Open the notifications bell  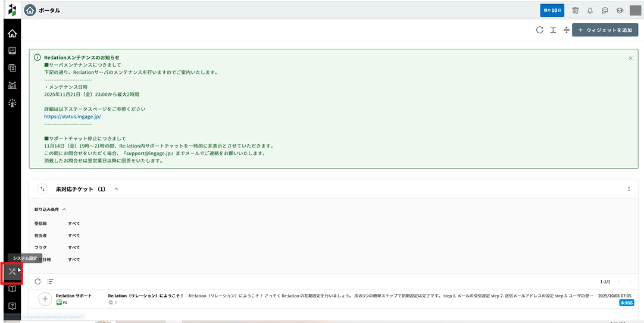coord(590,11)
